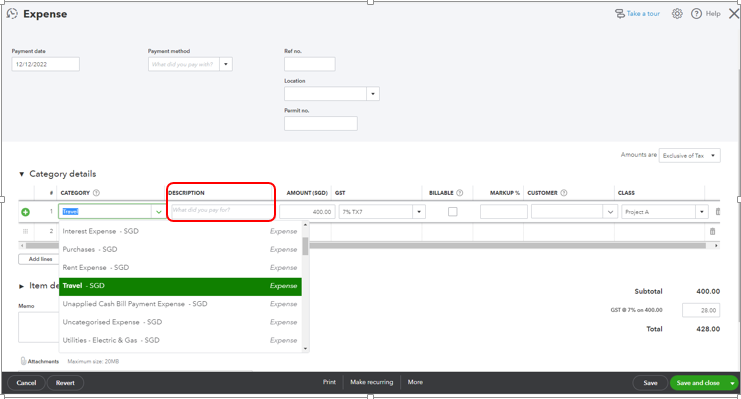Click Print in the footer
This screenshot has width=741, height=399.
point(329,382)
